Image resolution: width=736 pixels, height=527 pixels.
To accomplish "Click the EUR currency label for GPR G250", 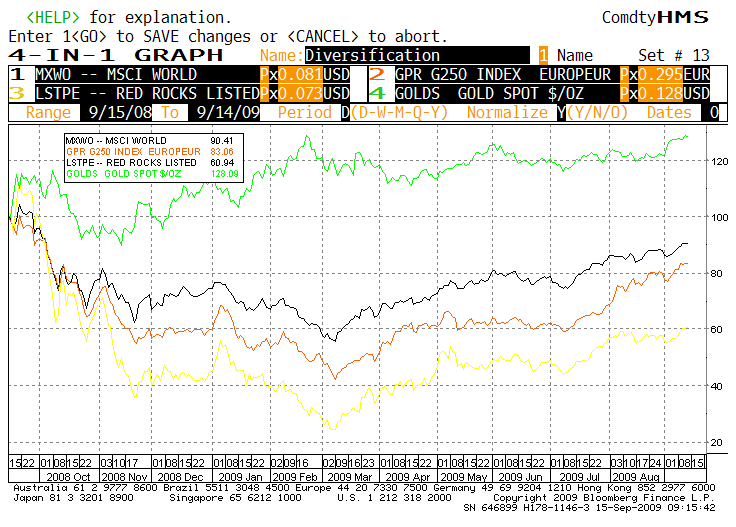I will pyautogui.click(x=697, y=75).
